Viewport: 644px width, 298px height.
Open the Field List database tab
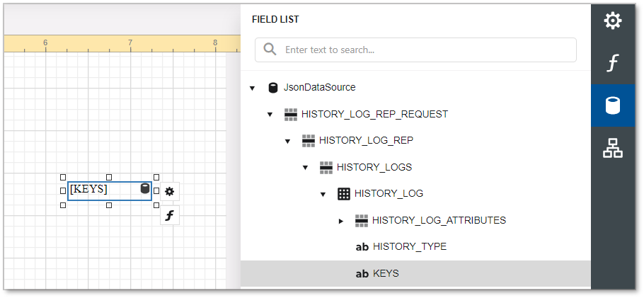point(612,106)
